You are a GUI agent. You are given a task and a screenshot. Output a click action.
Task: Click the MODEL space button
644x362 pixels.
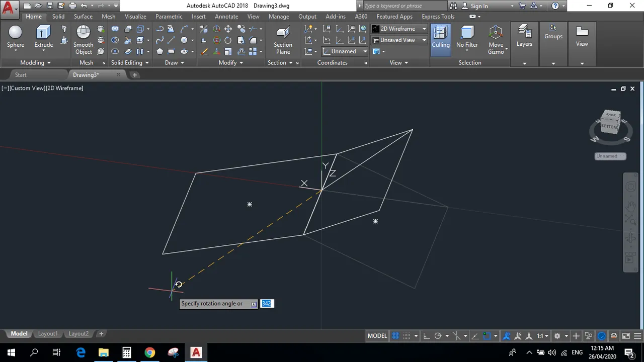coord(377,336)
